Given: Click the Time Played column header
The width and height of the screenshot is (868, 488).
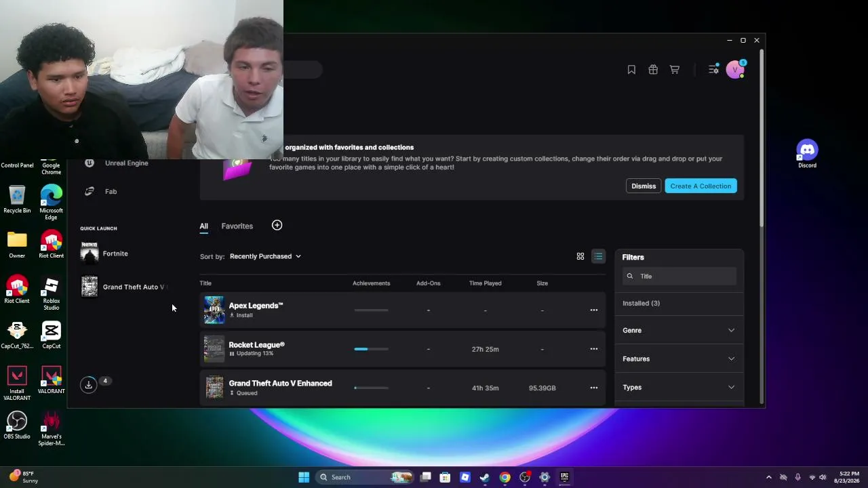Looking at the screenshot, I should coord(485,283).
